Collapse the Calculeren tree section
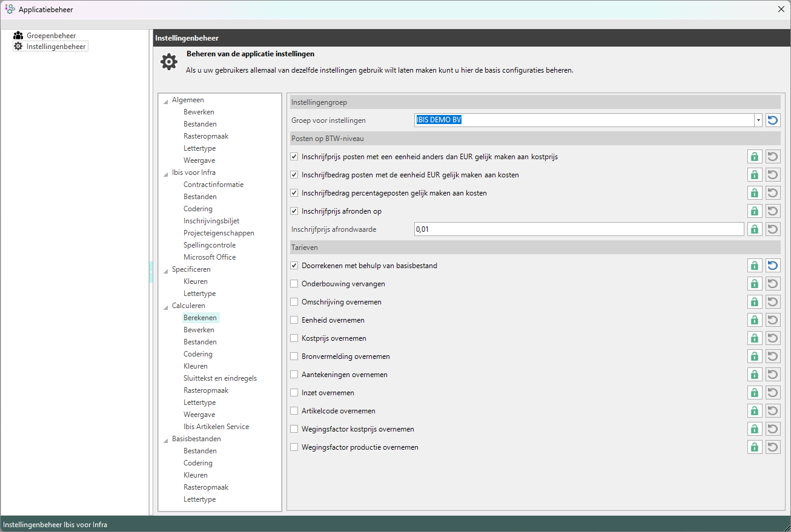The image size is (791, 532). point(166,306)
